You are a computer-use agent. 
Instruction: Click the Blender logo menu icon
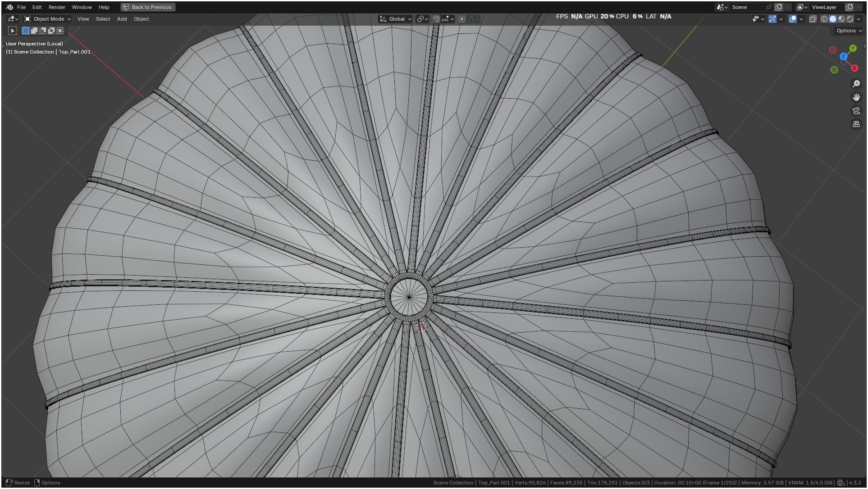(9, 7)
